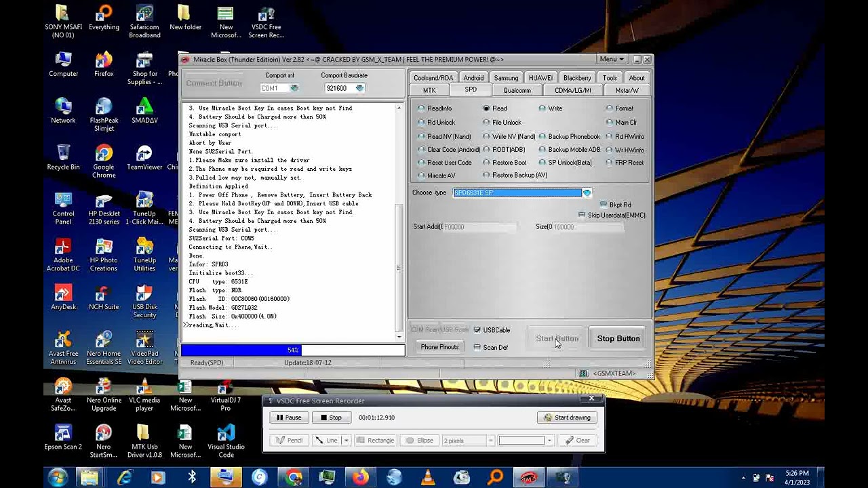Open the Control Panel desktop icon
This screenshot has width=868, height=488.
(x=63, y=209)
